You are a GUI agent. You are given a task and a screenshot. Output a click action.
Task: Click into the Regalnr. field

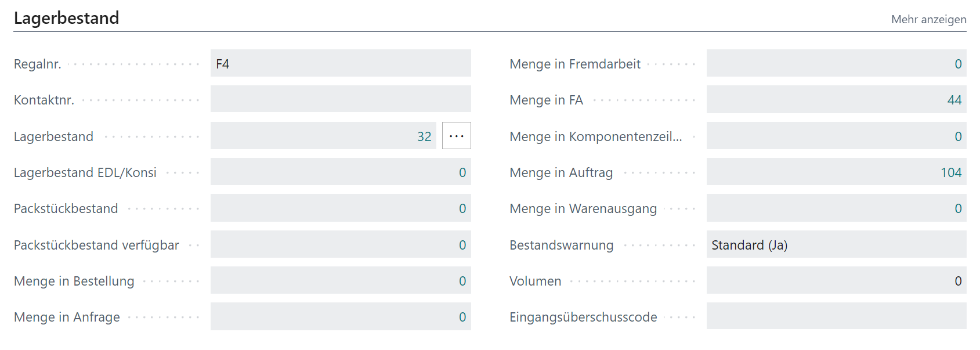[341, 63]
